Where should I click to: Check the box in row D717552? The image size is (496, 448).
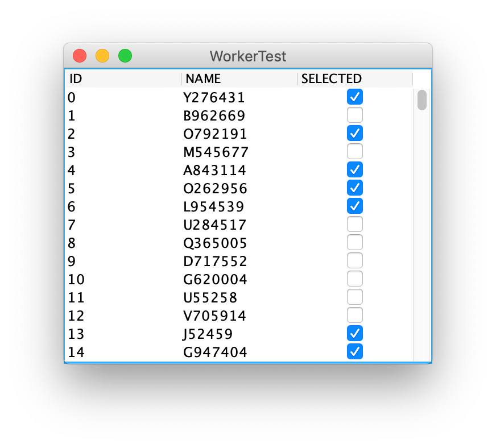(x=354, y=260)
